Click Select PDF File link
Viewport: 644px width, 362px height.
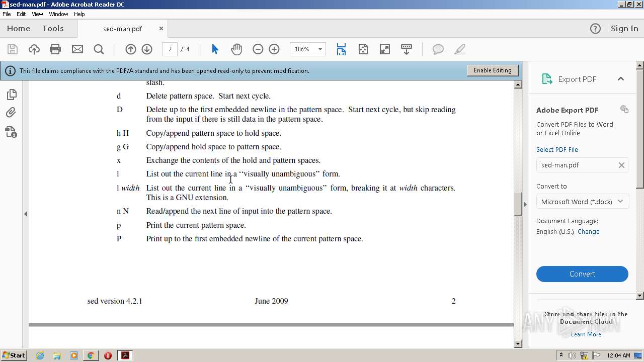[x=557, y=150]
